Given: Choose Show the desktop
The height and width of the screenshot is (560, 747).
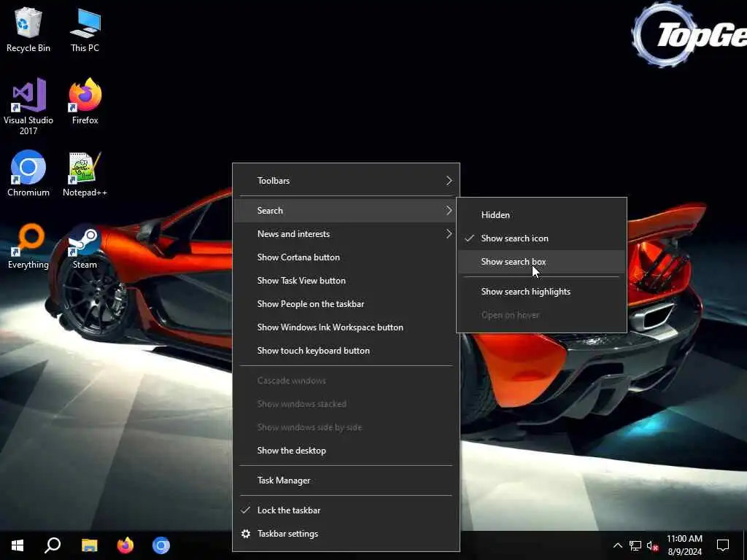Looking at the screenshot, I should click(346, 451).
